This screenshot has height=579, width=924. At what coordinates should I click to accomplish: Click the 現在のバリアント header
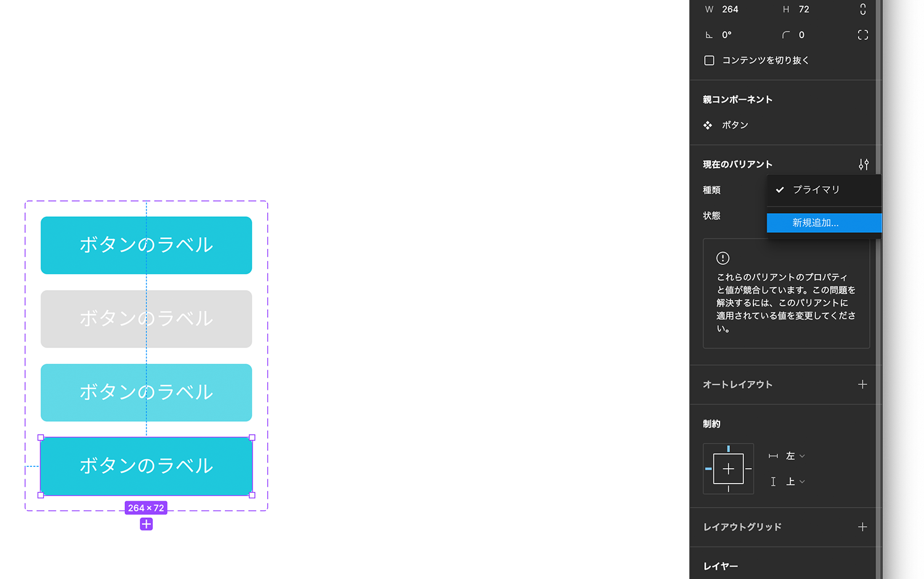[x=737, y=164]
